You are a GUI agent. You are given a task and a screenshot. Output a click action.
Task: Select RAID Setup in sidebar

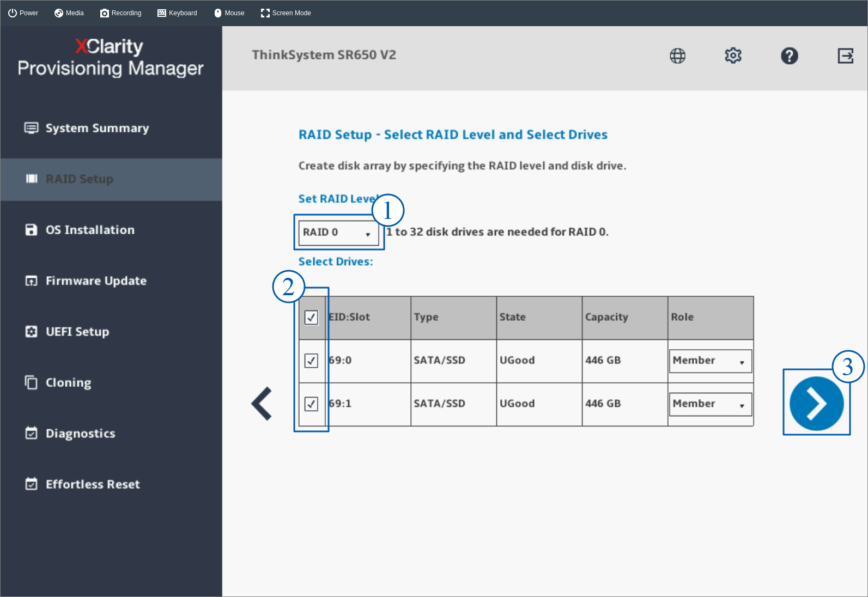pos(80,179)
